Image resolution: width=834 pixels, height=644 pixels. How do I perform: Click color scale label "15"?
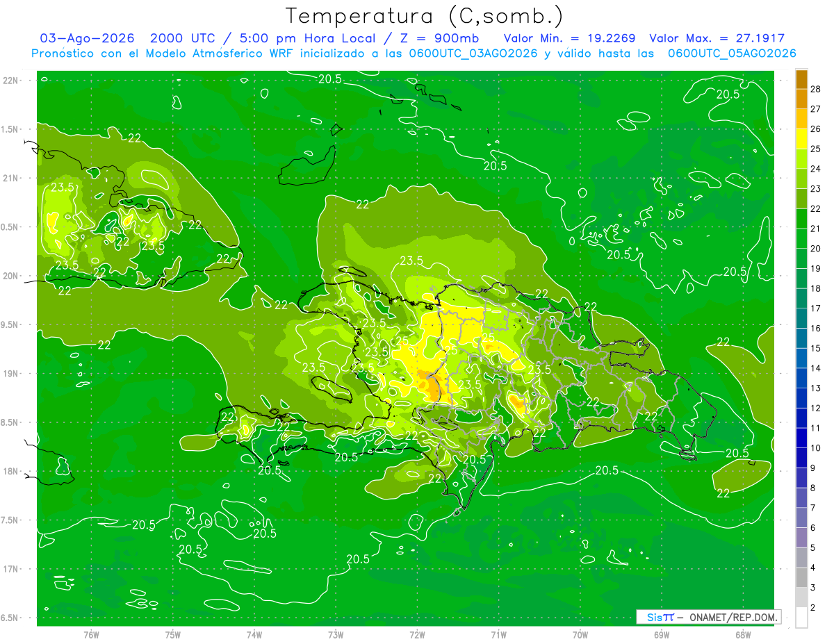(x=816, y=348)
